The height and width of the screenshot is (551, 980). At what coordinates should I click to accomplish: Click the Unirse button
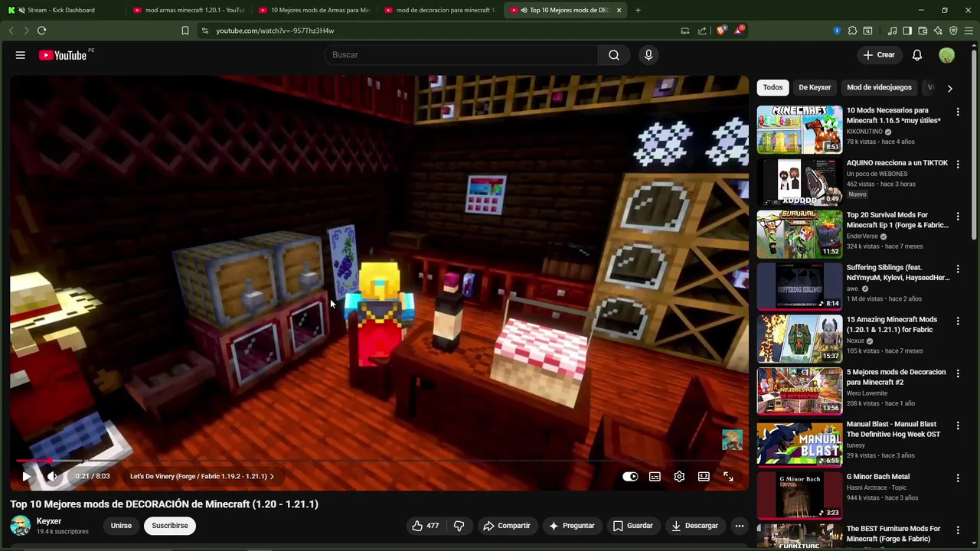(121, 526)
